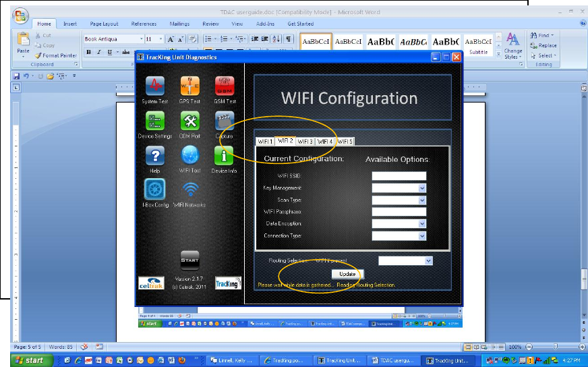Click the Word Help icon
This screenshot has height=367, width=588.
coord(583,23)
